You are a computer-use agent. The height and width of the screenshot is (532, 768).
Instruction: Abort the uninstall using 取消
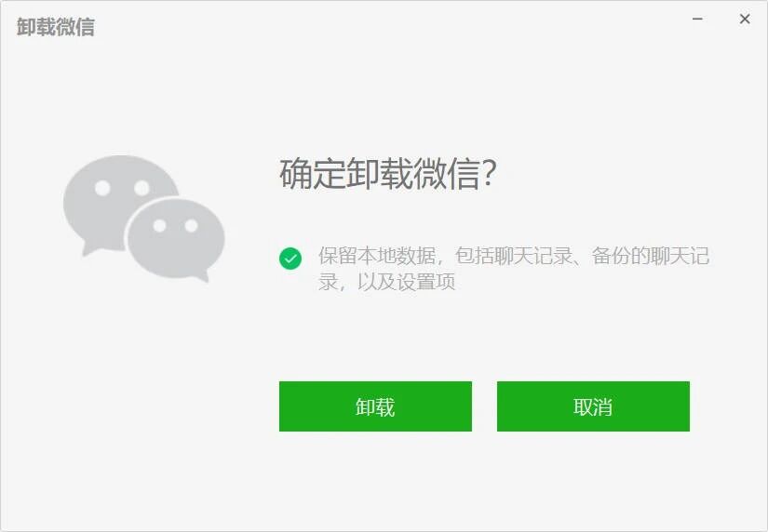[593, 406]
